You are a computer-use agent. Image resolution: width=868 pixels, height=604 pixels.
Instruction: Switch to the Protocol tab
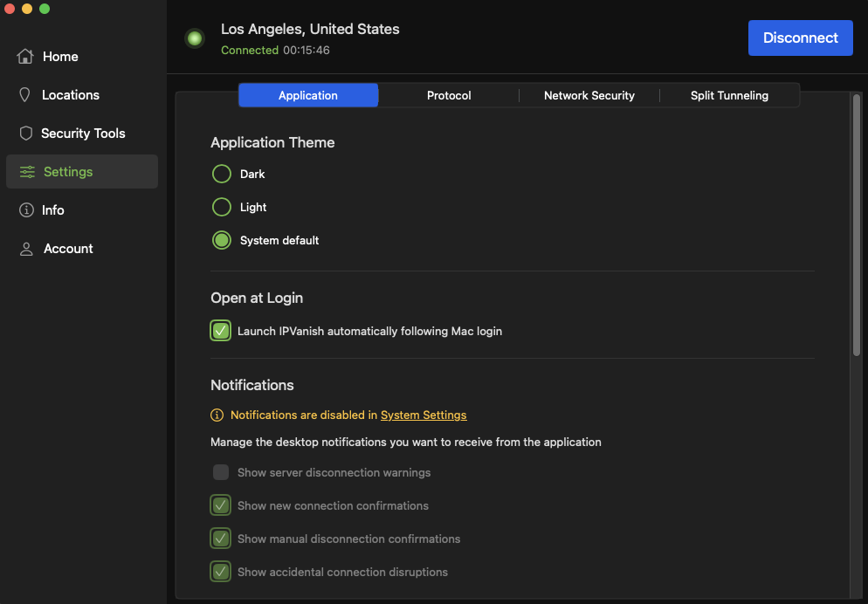pyautogui.click(x=448, y=95)
